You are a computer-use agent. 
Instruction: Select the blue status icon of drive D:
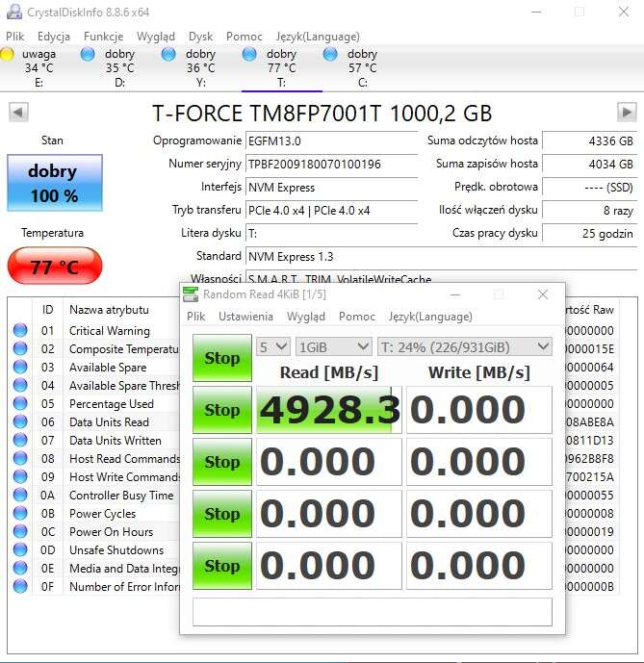point(89,55)
